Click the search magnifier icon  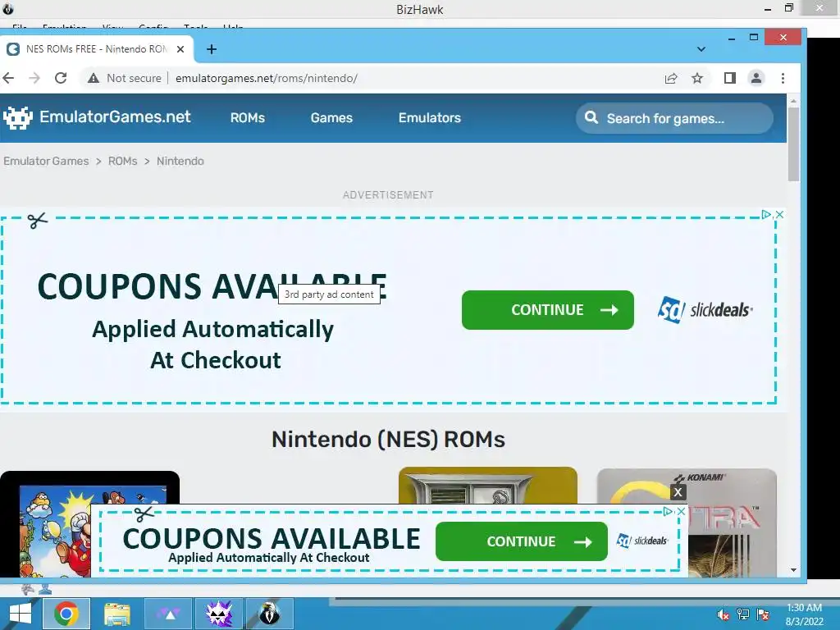click(591, 117)
